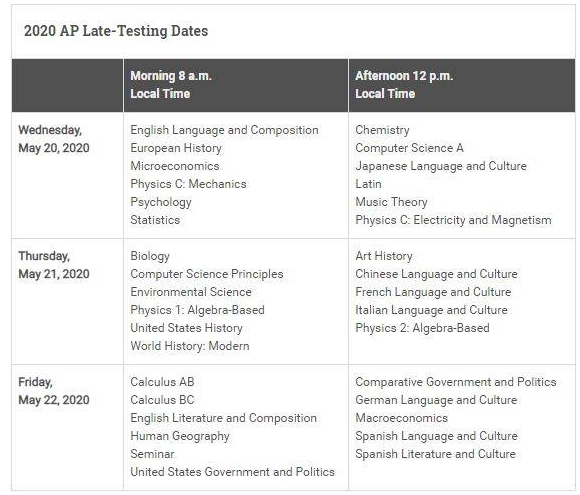Image resolution: width=580 pixels, height=495 pixels.
Task: Select Comparative Government and Politics entry
Action: [456, 382]
